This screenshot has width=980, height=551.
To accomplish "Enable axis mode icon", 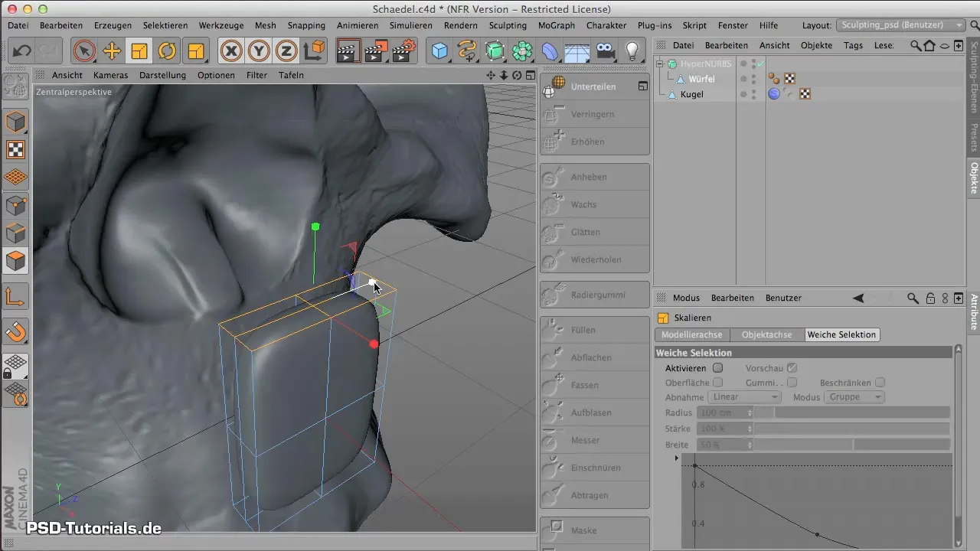I will [16, 297].
